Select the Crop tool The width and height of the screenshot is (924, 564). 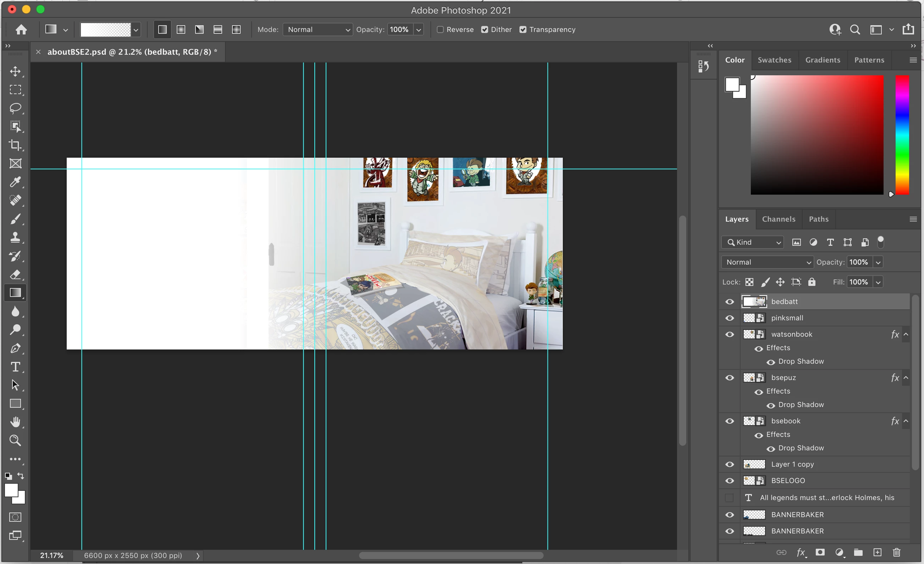[x=15, y=145]
